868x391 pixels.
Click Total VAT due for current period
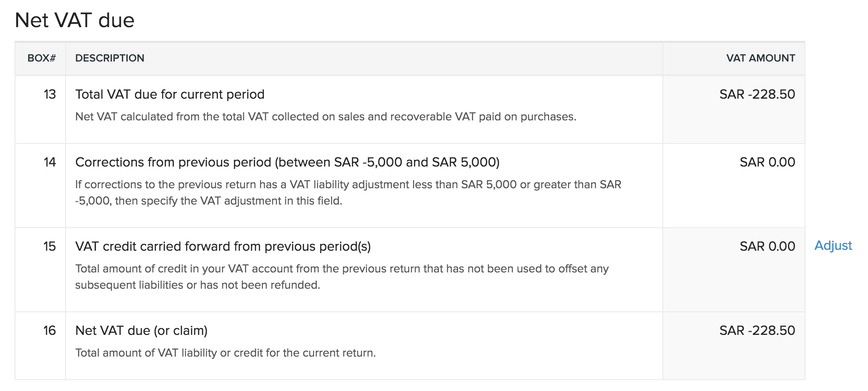[x=170, y=95]
